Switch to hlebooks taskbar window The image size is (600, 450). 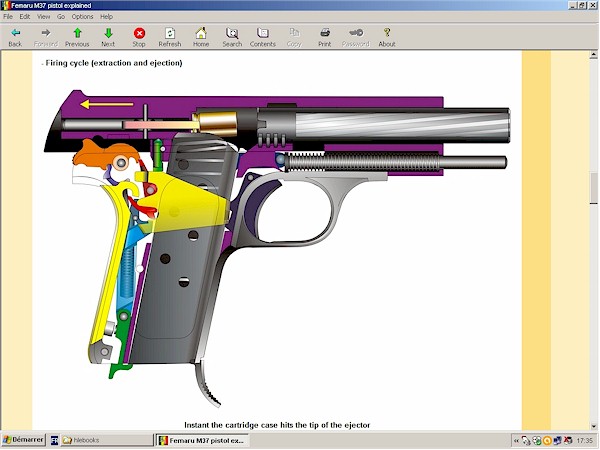click(107, 440)
